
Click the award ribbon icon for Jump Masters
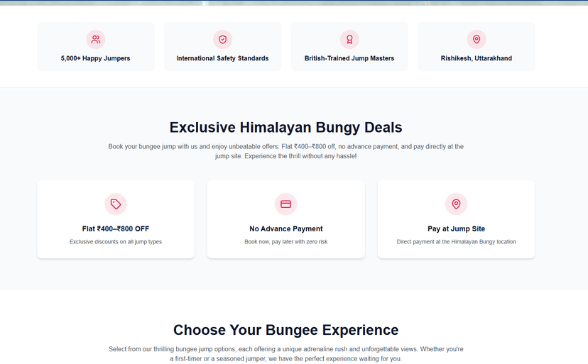coord(349,40)
